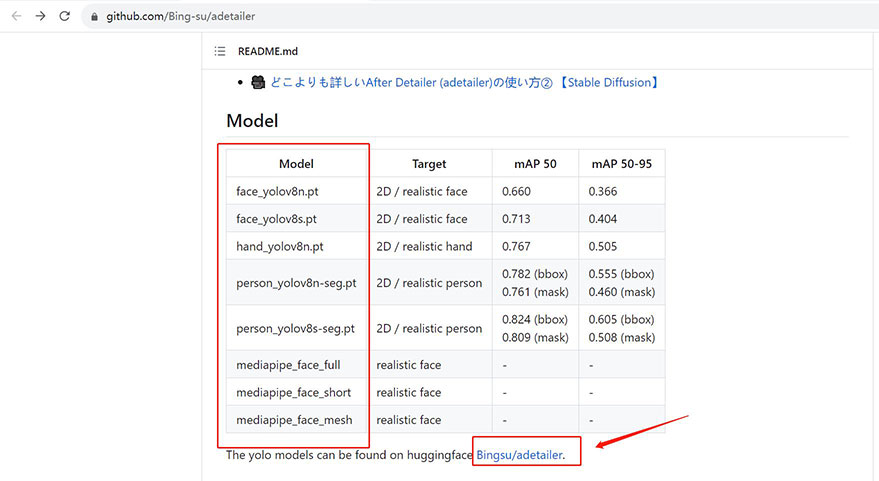Click the mAP 50 column header
Image resolution: width=879 pixels, height=481 pixels.
click(x=534, y=164)
